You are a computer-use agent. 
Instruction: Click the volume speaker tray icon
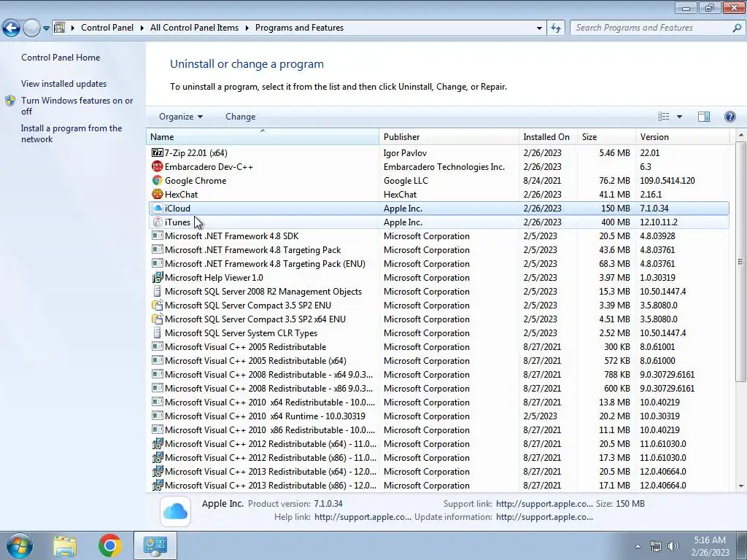coord(673,546)
